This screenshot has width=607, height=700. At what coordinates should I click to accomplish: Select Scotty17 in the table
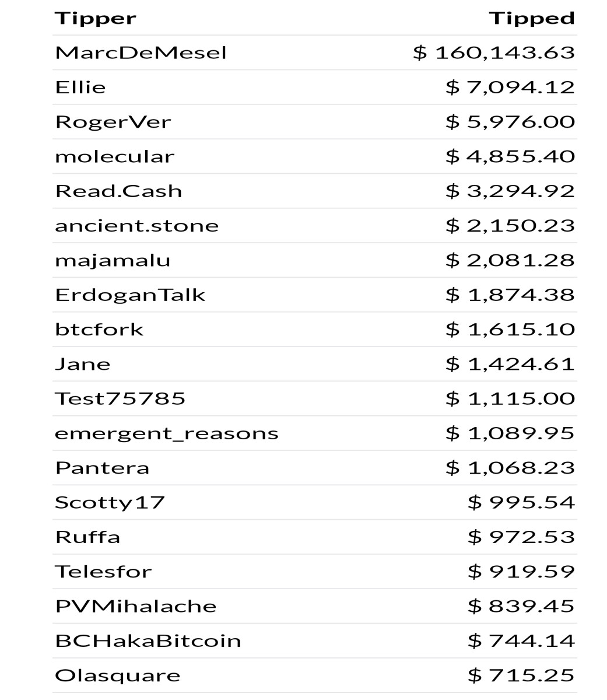[110, 503]
